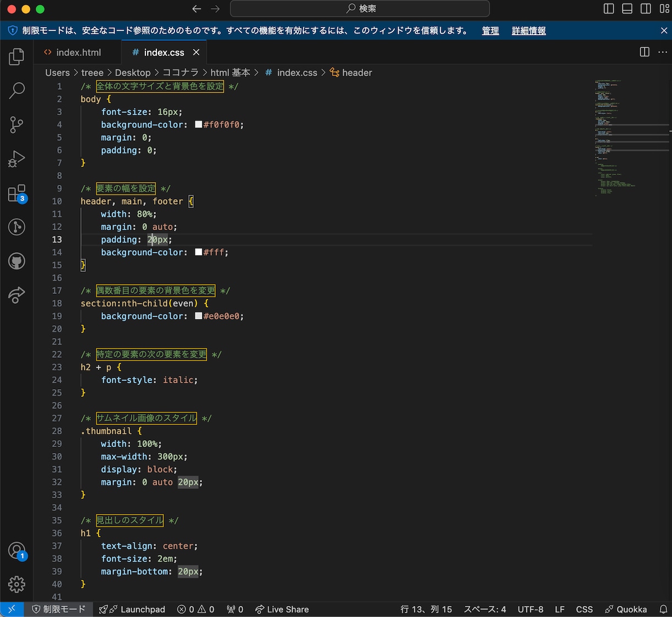This screenshot has height=617, width=672.
Task: Change language mode via CSS
Action: (584, 609)
